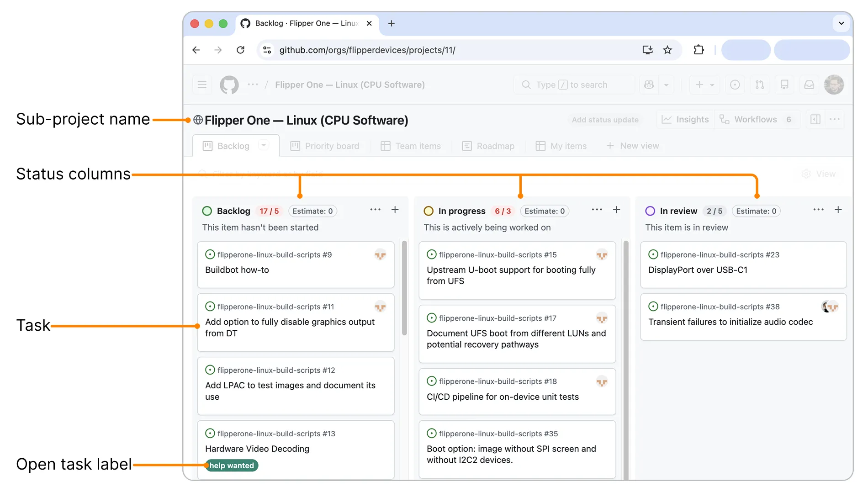The width and height of the screenshot is (868, 492).
Task: Click the Type / to search field
Action: [x=574, y=85]
